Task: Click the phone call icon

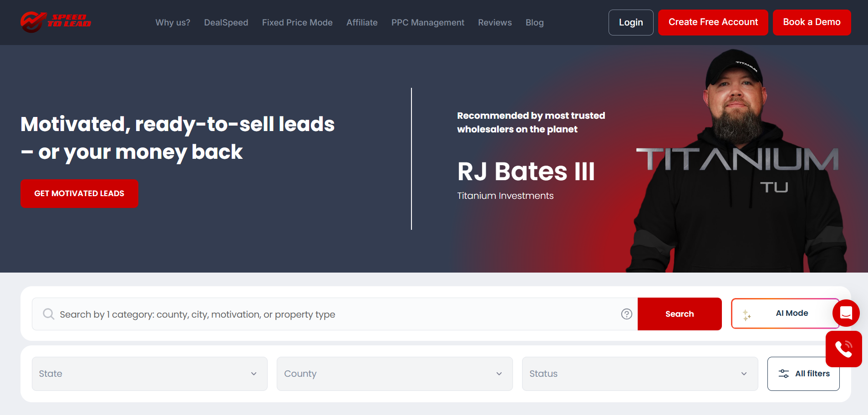Action: click(x=844, y=349)
